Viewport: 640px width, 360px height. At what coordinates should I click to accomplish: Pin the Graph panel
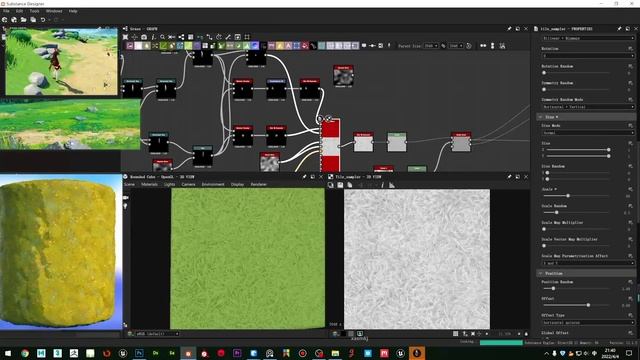509,29
